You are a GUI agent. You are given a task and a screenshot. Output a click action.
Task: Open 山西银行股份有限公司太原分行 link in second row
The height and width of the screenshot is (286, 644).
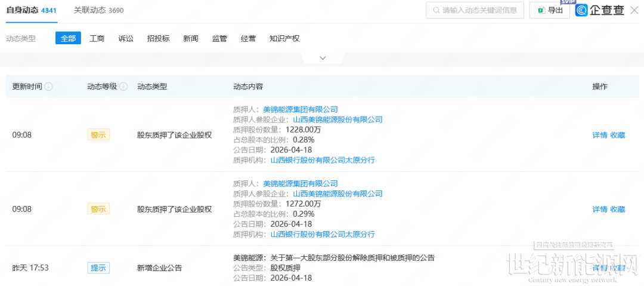(x=323, y=234)
